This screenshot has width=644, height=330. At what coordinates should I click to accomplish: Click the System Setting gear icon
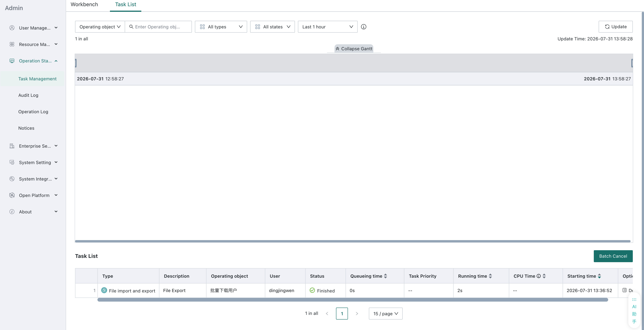(12, 162)
